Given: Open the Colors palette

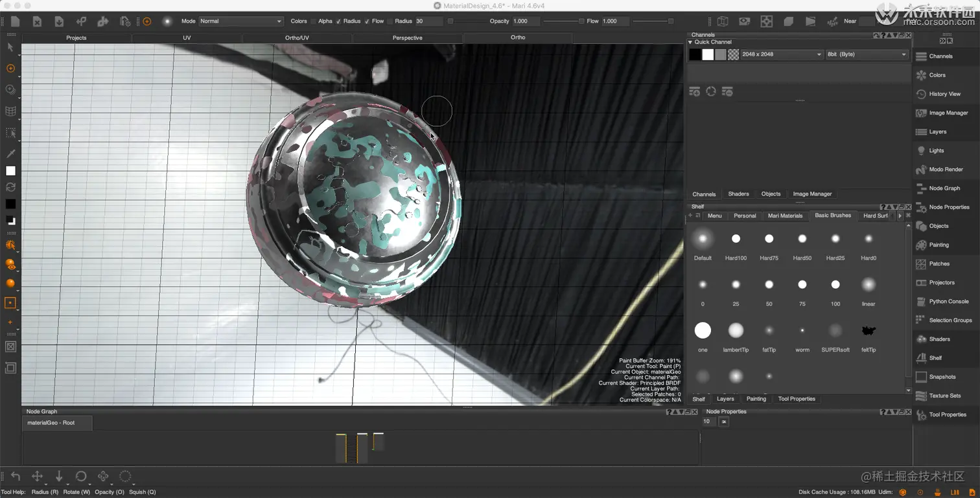Looking at the screenshot, I should 946,75.
